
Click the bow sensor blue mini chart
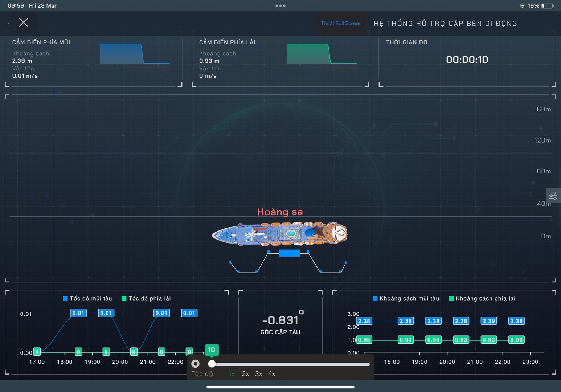tap(135, 54)
